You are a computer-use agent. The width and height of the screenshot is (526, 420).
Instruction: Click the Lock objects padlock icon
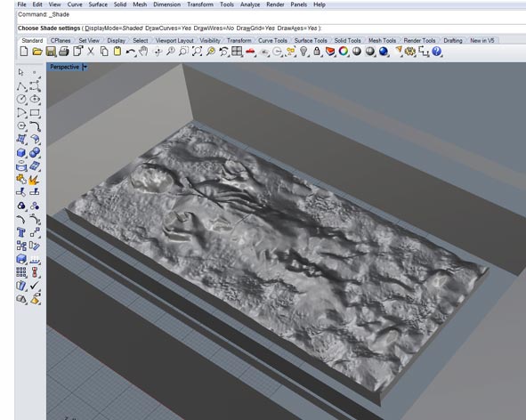(x=317, y=52)
